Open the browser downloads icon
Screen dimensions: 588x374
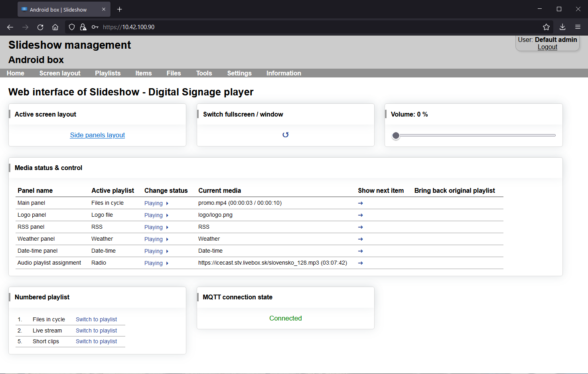coord(562,27)
